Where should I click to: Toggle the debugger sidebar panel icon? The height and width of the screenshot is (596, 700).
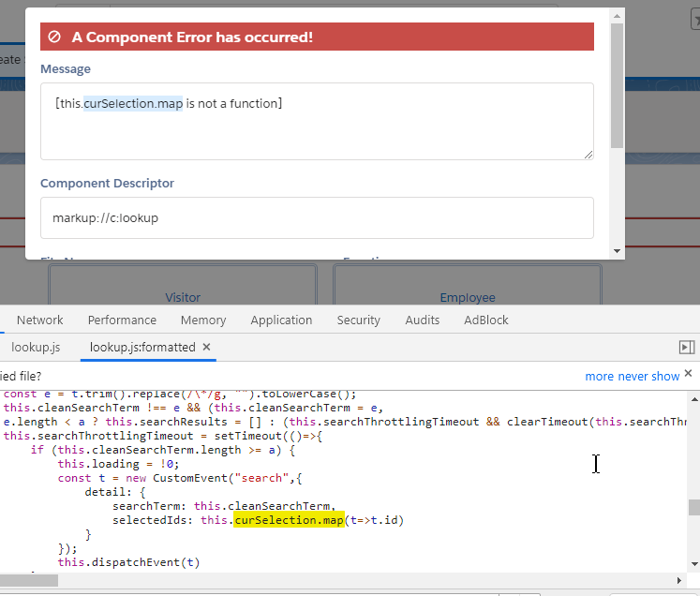pyautogui.click(x=687, y=347)
